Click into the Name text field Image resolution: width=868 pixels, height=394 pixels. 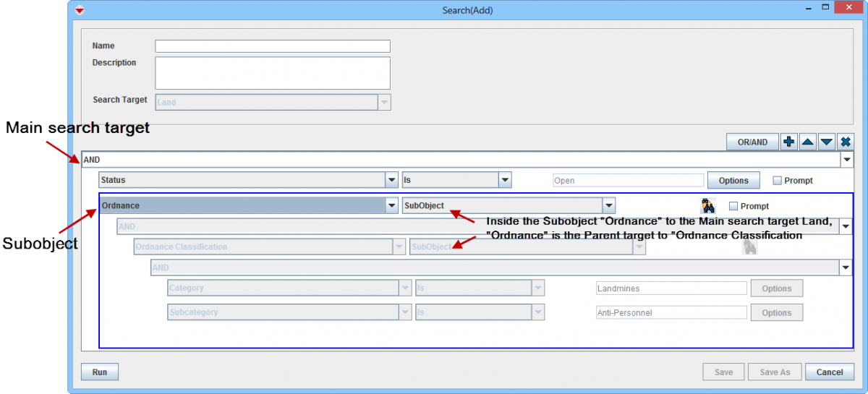(x=273, y=46)
